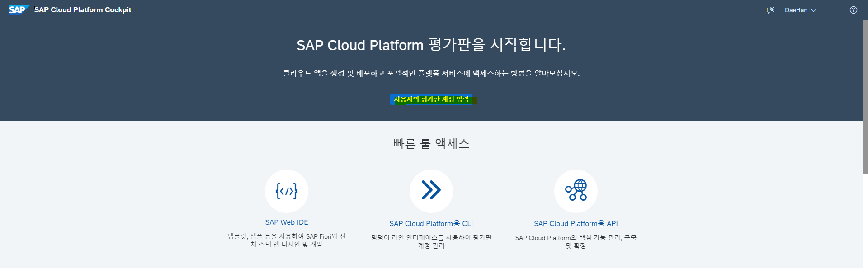The image size is (868, 278).
Task: Click the CLI description starting with 명령어 라인
Action: (431, 241)
